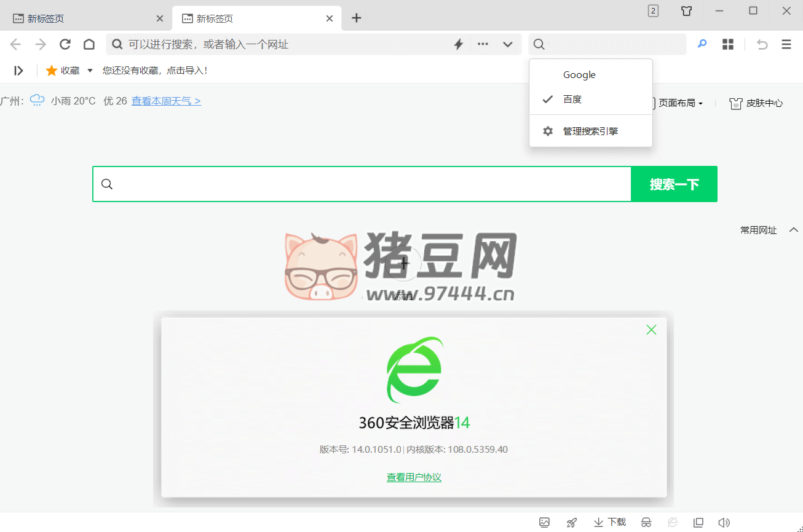Select 百度 checked search engine option

tap(572, 99)
